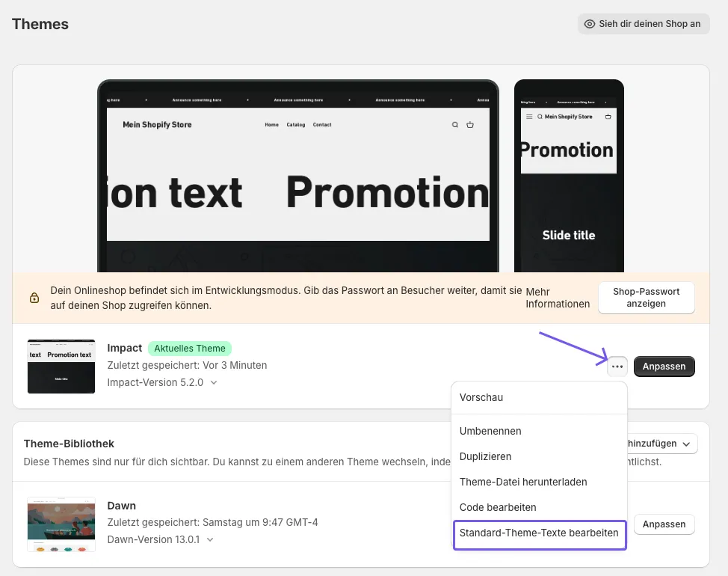
Task: Click the lock icon in the password banner
Action: (x=34, y=298)
